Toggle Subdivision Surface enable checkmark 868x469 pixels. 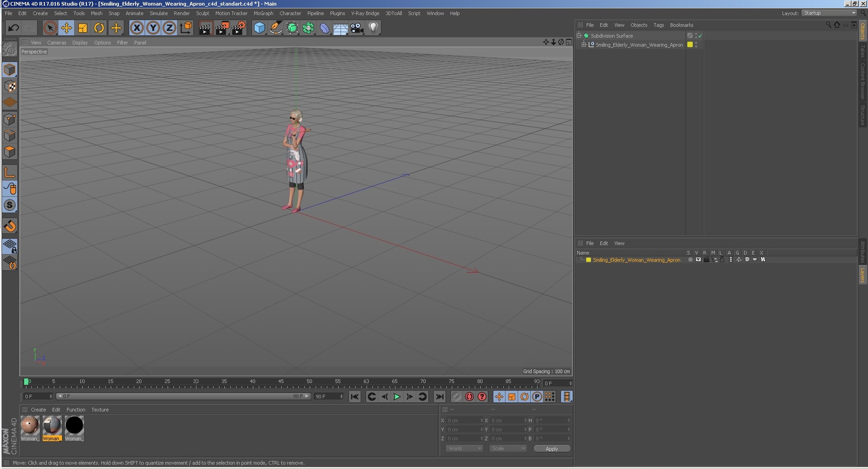[700, 36]
